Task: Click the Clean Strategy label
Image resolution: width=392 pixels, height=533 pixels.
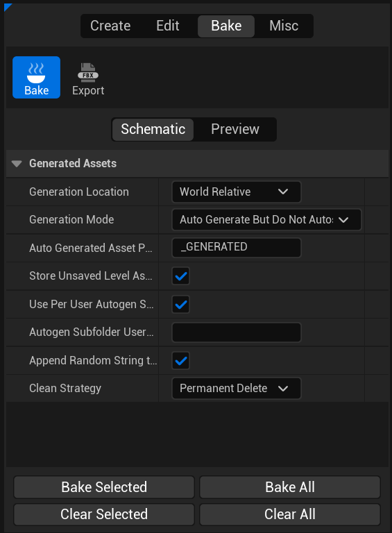Action: [x=65, y=388]
